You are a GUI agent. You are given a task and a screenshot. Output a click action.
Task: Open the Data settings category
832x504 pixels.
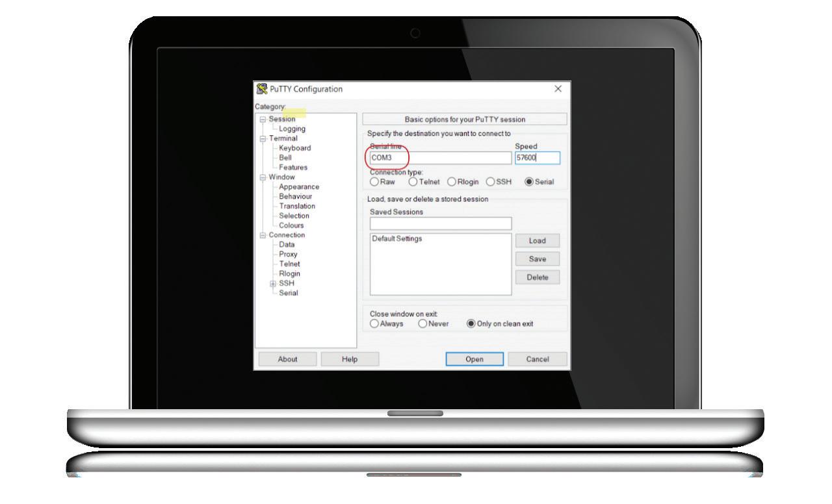(287, 245)
